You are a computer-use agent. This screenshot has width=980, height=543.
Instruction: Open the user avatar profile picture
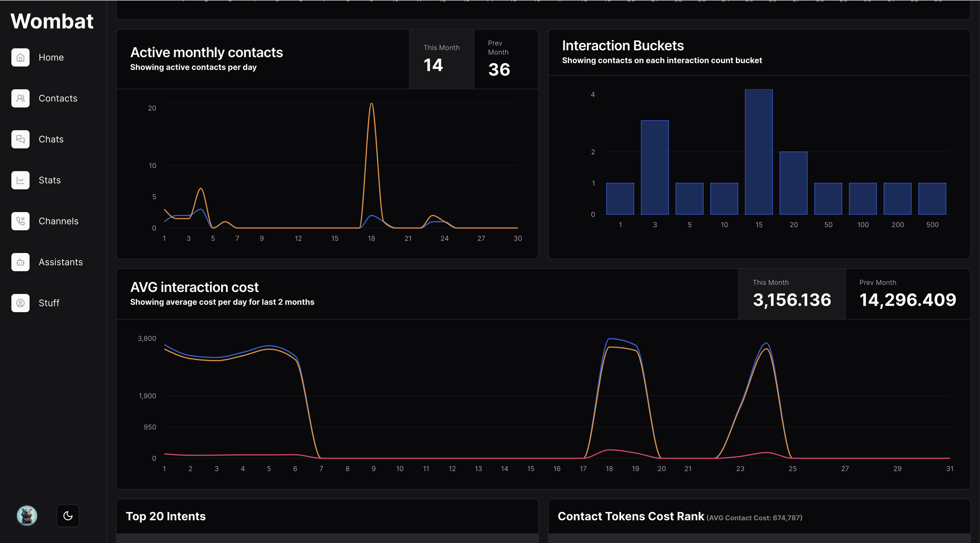pos(27,516)
